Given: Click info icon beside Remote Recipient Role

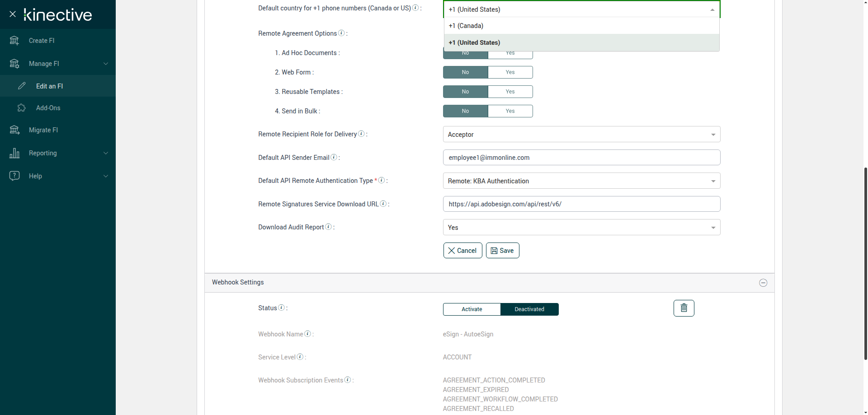Looking at the screenshot, I should click(x=361, y=134).
